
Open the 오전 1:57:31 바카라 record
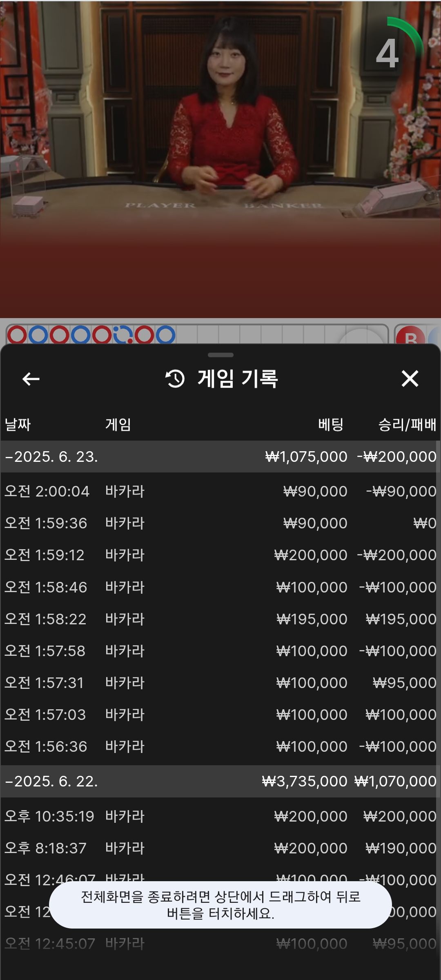[x=220, y=683]
